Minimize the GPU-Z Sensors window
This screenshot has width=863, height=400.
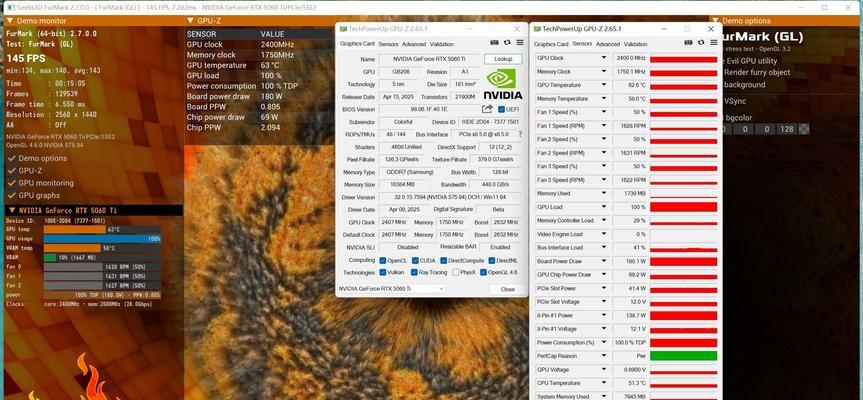click(x=663, y=29)
